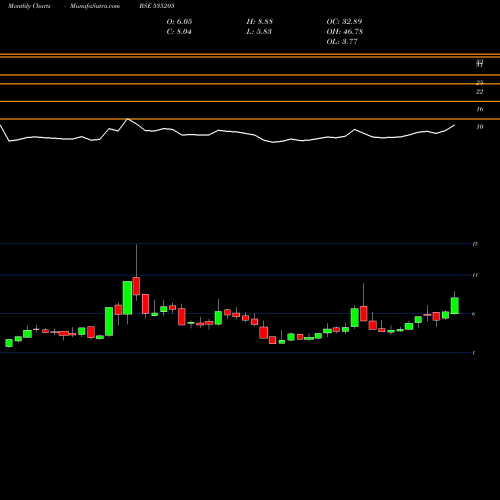
Task: Click the candlestick axis label '1'
Action: pyautogui.click(x=474, y=353)
